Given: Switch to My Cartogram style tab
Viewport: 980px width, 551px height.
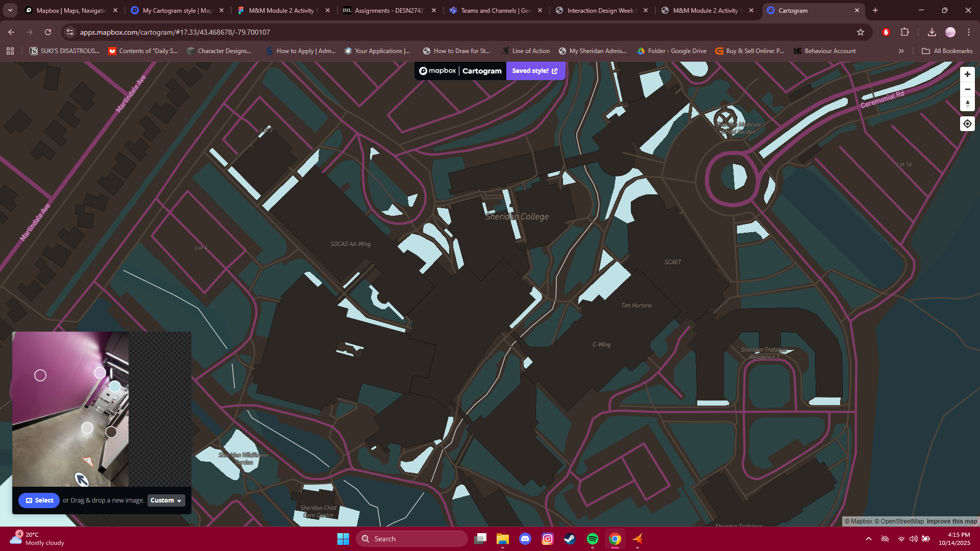Looking at the screenshot, I should coord(177,10).
